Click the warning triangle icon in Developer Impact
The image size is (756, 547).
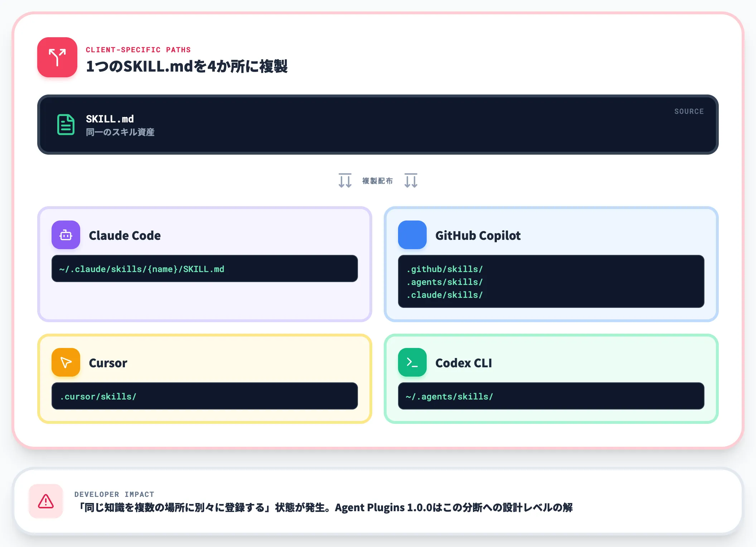coord(46,501)
